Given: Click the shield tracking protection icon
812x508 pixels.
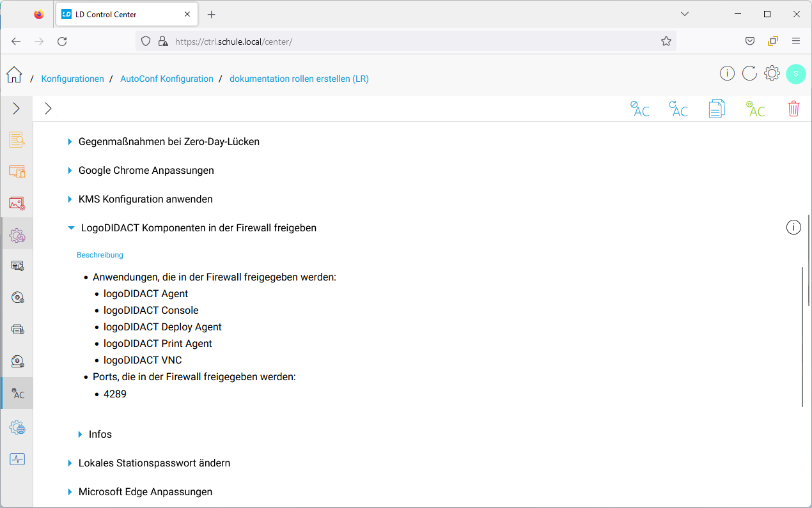Looking at the screenshot, I should 146,41.
